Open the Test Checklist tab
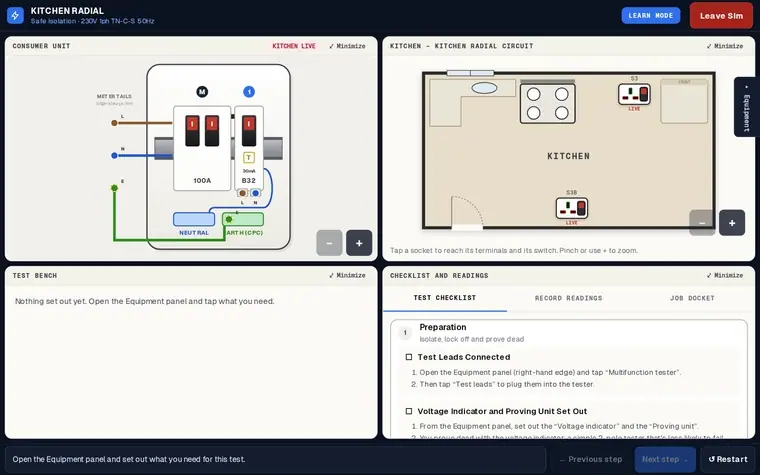 (x=444, y=298)
